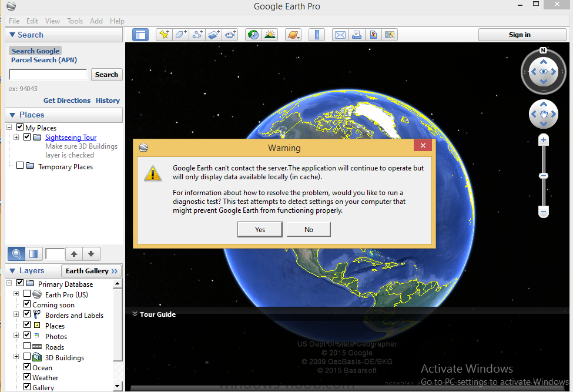Image resolution: width=573 pixels, height=392 pixels.
Task: Open the File menu
Action: (14, 21)
